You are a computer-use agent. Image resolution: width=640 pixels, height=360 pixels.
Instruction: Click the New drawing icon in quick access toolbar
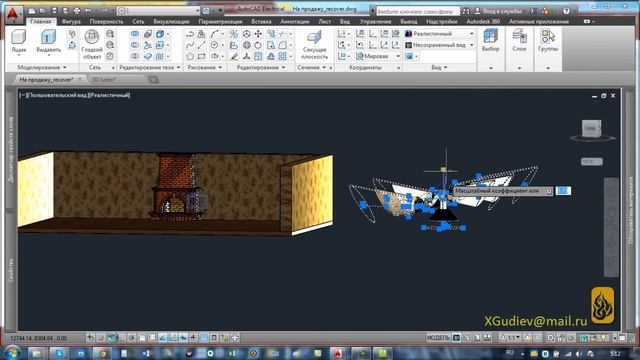click(32, 11)
